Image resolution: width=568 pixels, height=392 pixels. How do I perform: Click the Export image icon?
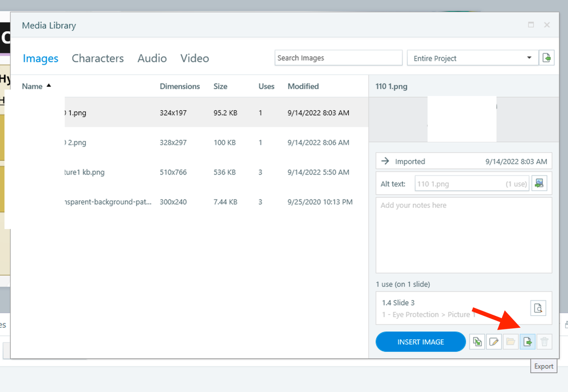tap(528, 341)
